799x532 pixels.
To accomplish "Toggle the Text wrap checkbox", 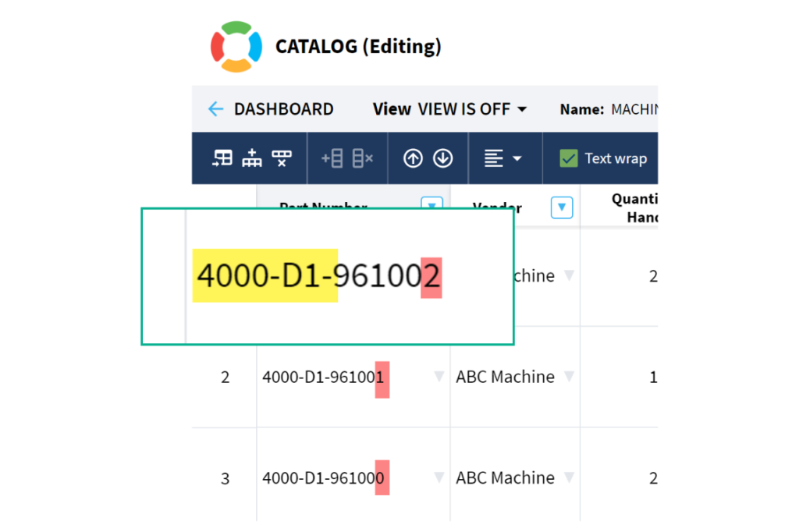I will pos(569,158).
